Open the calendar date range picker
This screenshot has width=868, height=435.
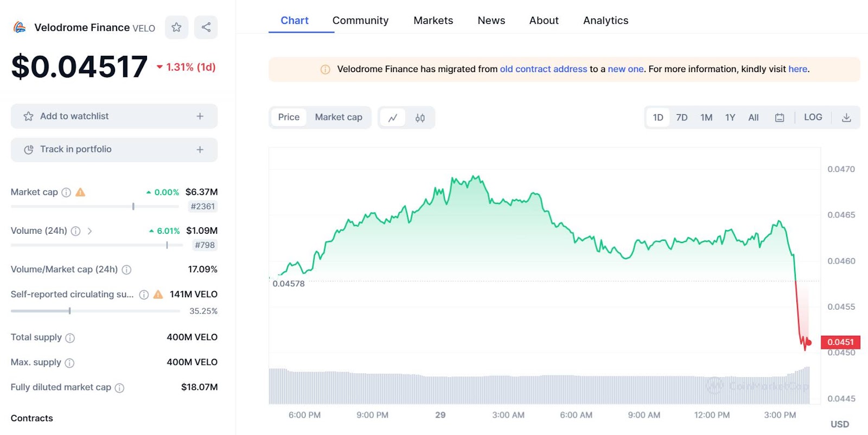point(780,117)
